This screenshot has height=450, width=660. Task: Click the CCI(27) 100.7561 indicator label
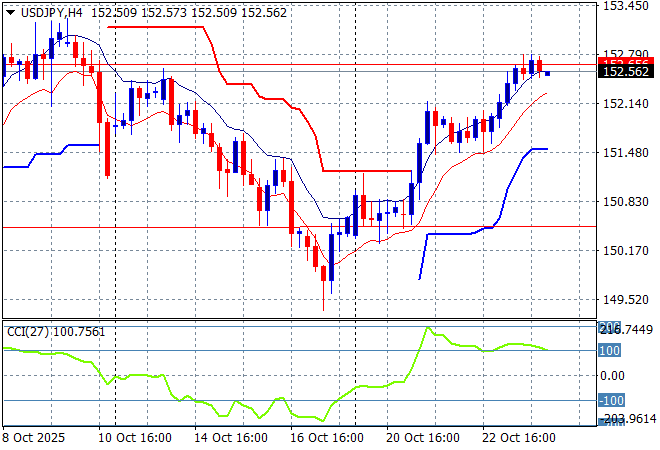(56, 332)
